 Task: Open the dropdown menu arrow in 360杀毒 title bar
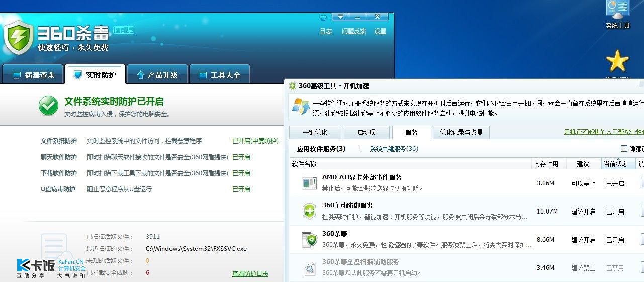[x=341, y=17]
